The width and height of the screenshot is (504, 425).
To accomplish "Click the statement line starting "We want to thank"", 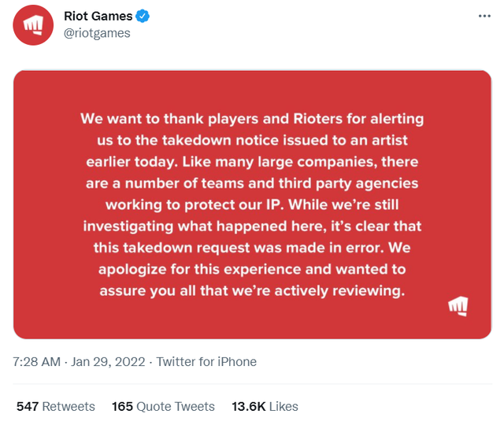I will (252, 119).
